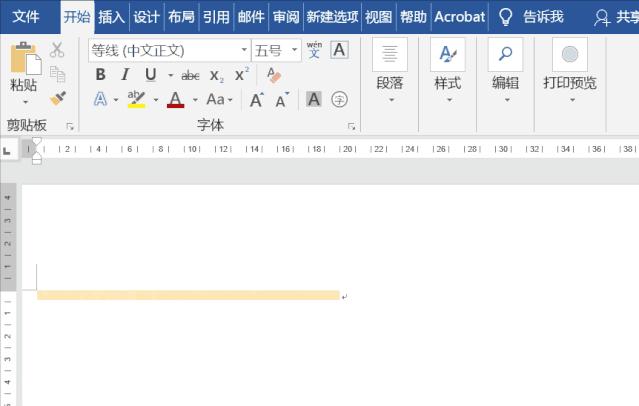Click the Cut scissors icon
The image size is (639, 406).
57,50
